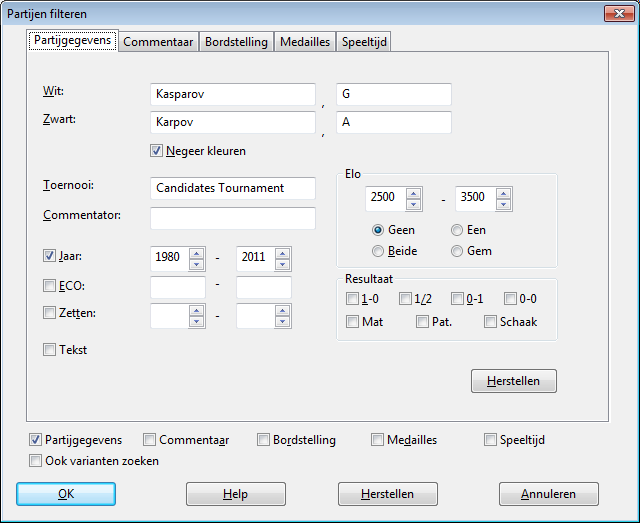Select the Beide Elo radio button
The height and width of the screenshot is (523, 640).
[x=378, y=251]
